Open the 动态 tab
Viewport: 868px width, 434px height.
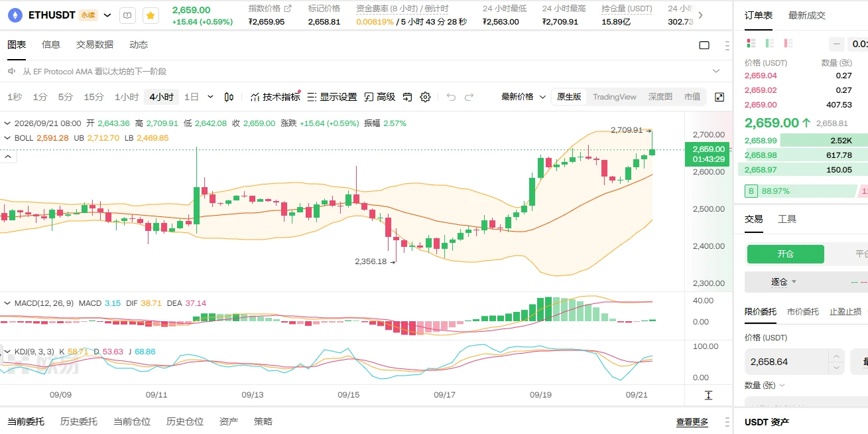coord(139,44)
